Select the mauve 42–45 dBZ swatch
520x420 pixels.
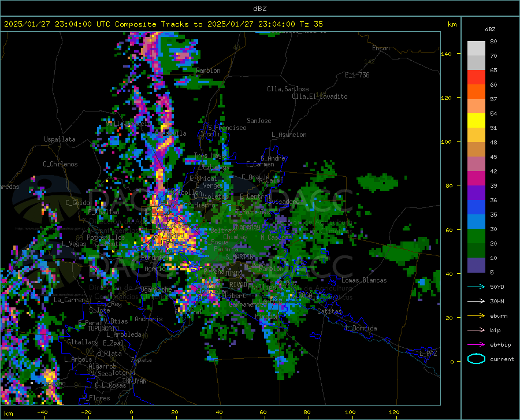[476, 164]
